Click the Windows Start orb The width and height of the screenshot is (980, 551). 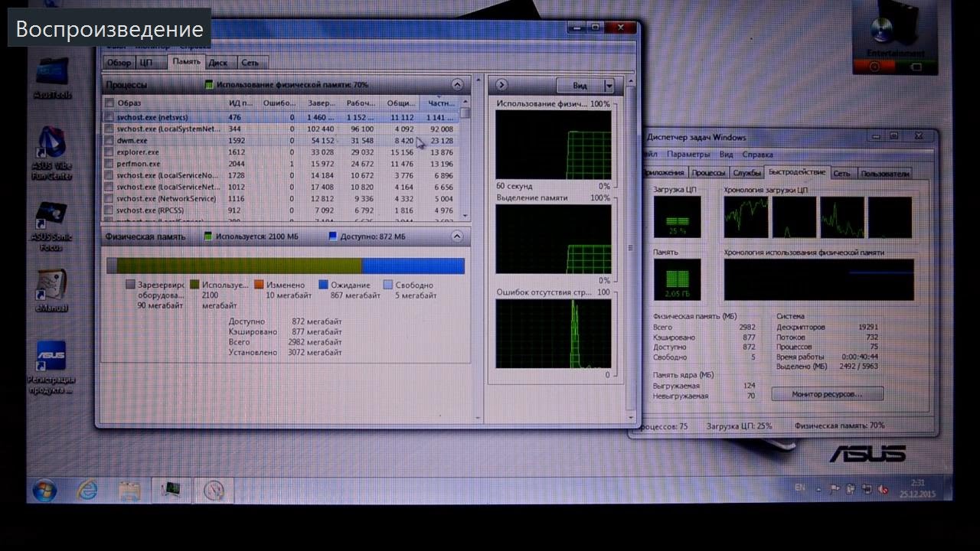44,489
